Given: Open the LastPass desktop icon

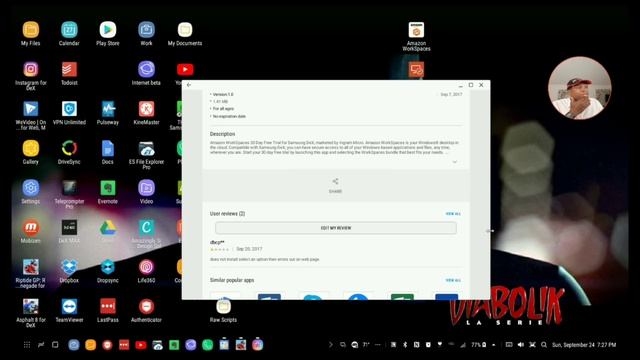Looking at the screenshot, I should (x=108, y=307).
